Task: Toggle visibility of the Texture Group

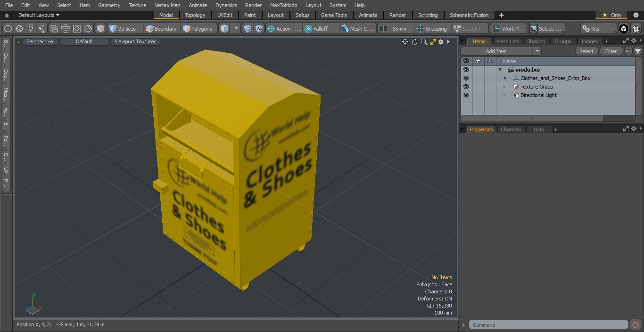Action: pyautogui.click(x=466, y=87)
